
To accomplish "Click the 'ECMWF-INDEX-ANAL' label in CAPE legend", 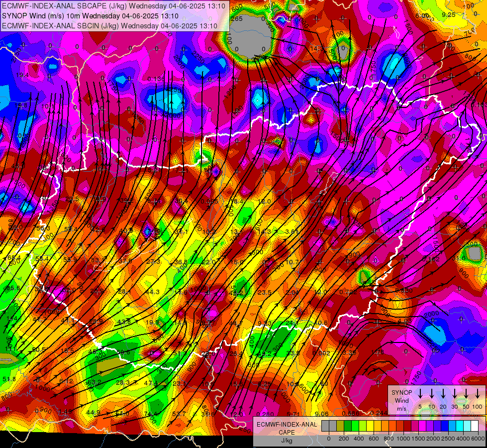I will pyautogui.click(x=287, y=425).
